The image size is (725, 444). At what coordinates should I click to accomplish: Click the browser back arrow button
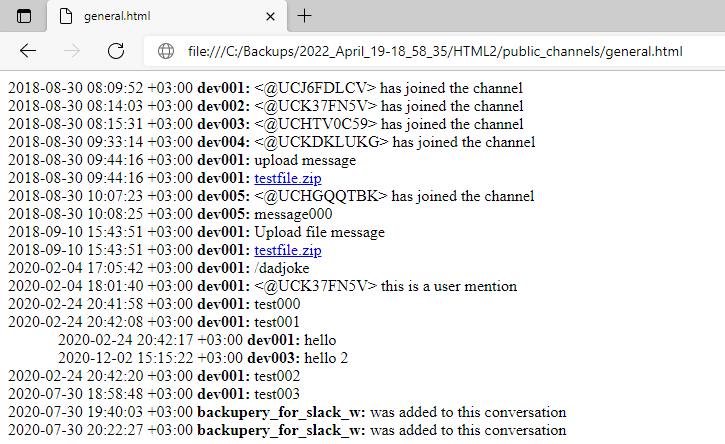(28, 51)
